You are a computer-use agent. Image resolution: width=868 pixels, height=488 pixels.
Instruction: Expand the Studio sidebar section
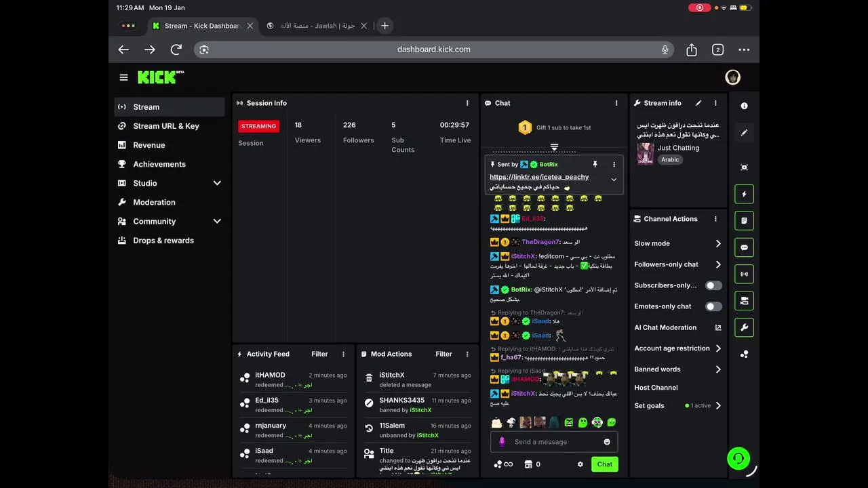[217, 183]
